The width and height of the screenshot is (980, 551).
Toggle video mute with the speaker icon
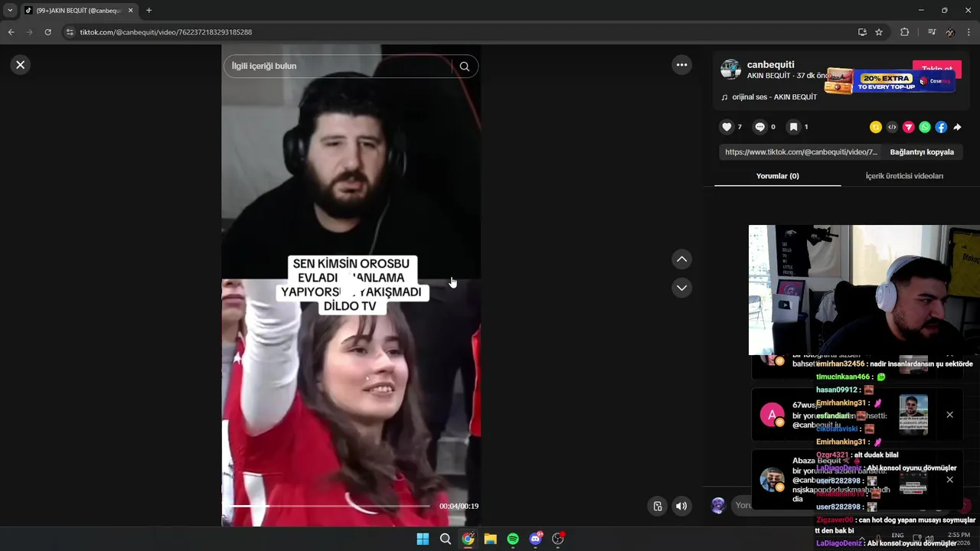(x=681, y=506)
